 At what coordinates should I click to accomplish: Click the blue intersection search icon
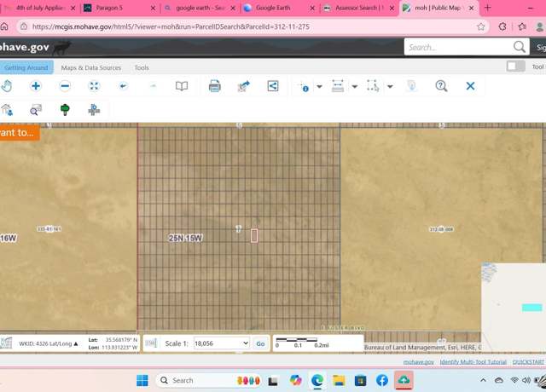click(x=94, y=110)
